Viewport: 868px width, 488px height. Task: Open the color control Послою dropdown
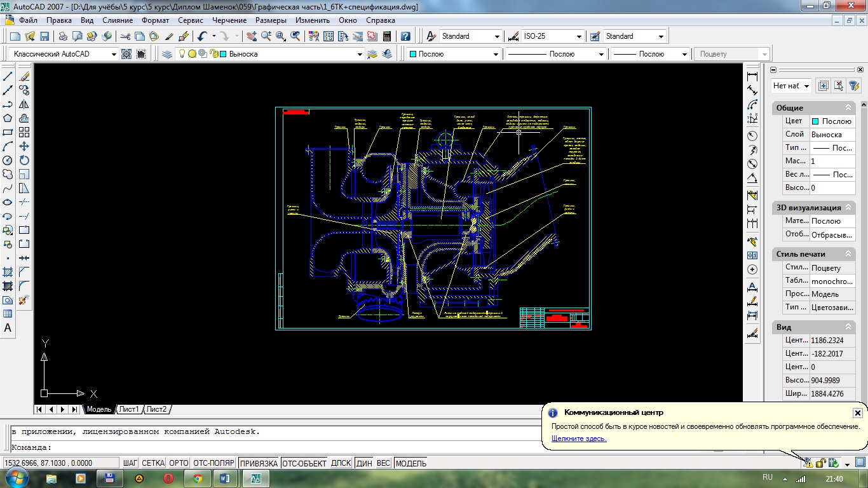coord(496,54)
